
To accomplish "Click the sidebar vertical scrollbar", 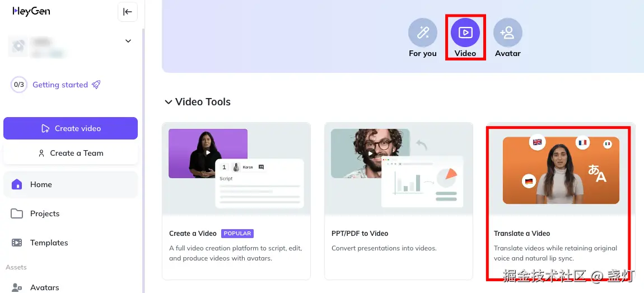I will point(143,160).
